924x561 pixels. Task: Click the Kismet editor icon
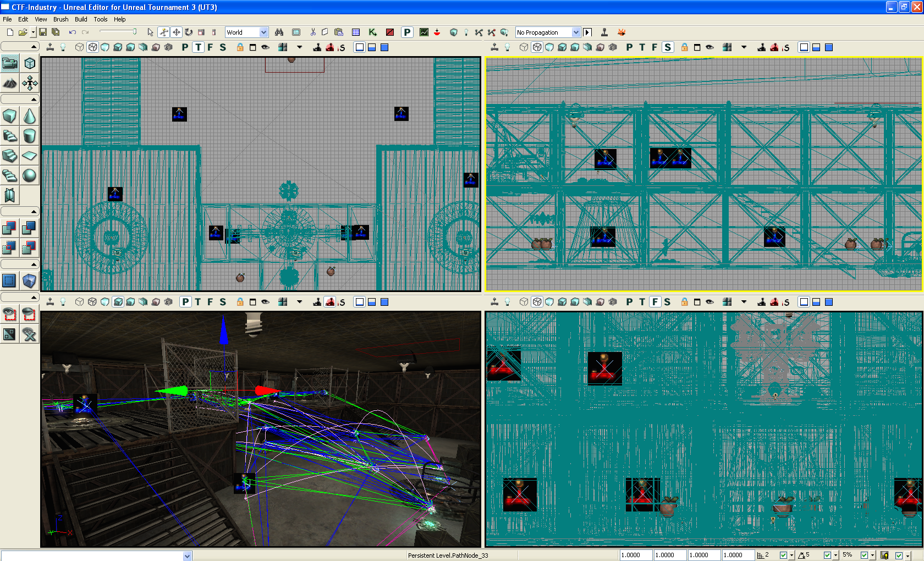372,32
